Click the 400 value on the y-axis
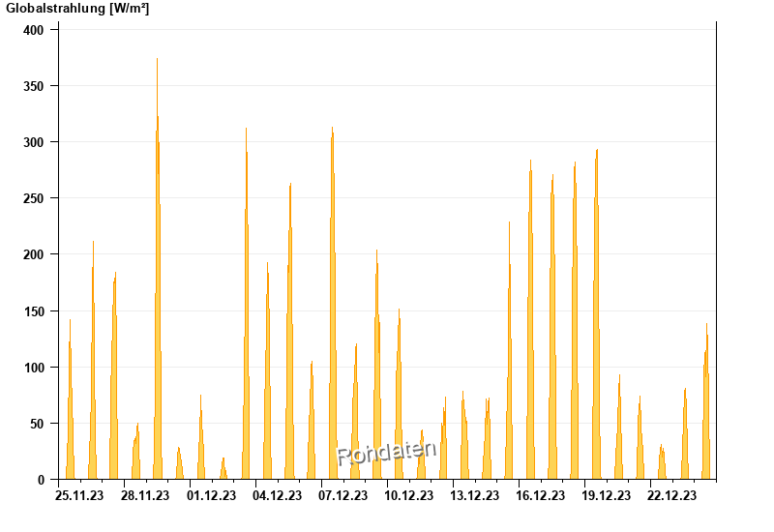Viewport: 774px width, 532px height. pyautogui.click(x=35, y=30)
